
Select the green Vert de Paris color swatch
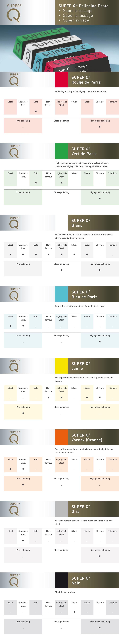(x=61, y=151)
